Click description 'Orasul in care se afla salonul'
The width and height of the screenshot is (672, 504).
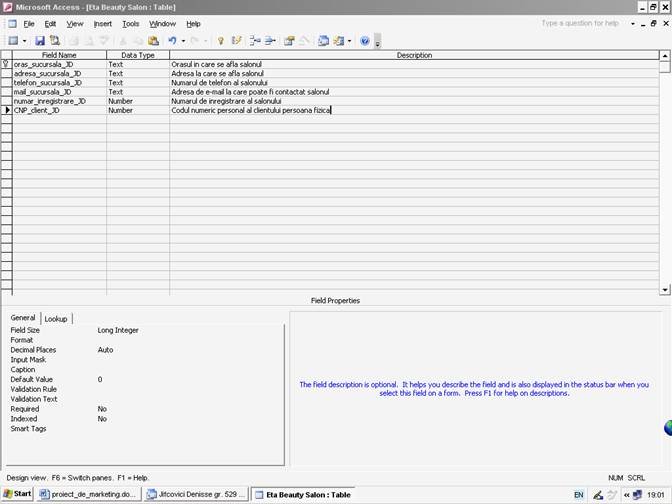point(216,64)
